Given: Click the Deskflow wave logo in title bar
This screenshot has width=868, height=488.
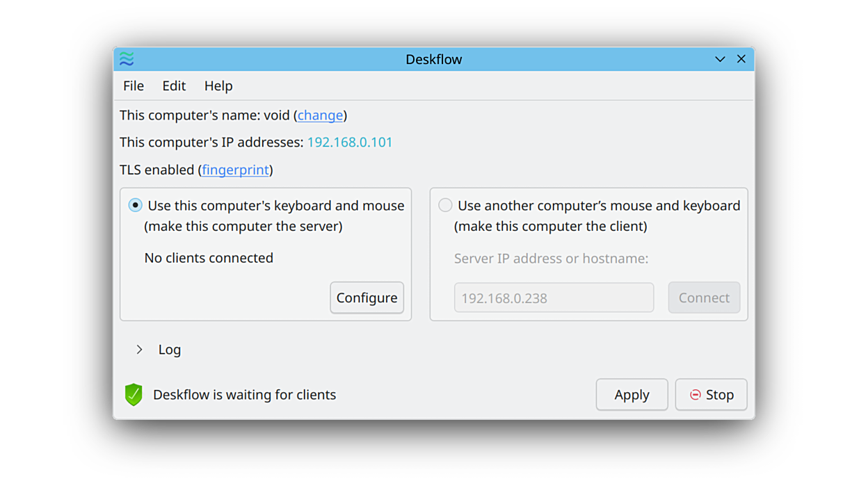Looking at the screenshot, I should pos(127,59).
